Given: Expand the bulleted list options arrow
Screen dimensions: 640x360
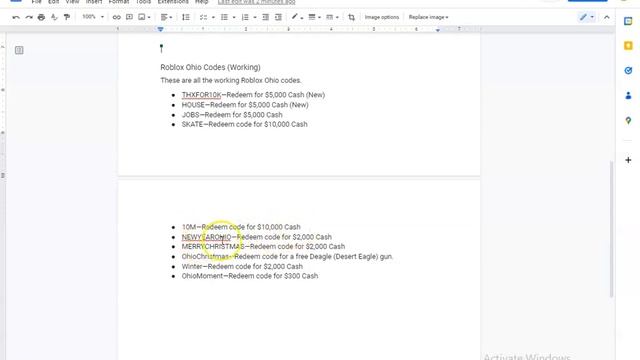Looking at the screenshot, I should coord(234,18).
